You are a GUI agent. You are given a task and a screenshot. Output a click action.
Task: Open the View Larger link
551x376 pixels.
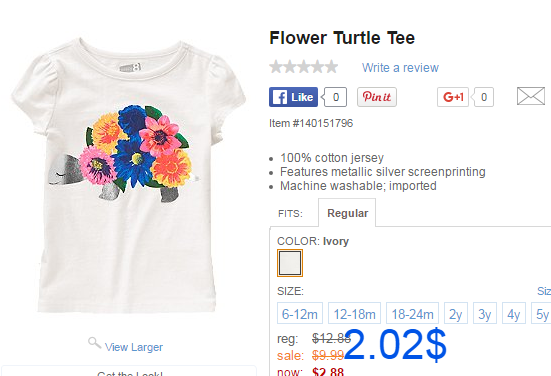point(134,347)
